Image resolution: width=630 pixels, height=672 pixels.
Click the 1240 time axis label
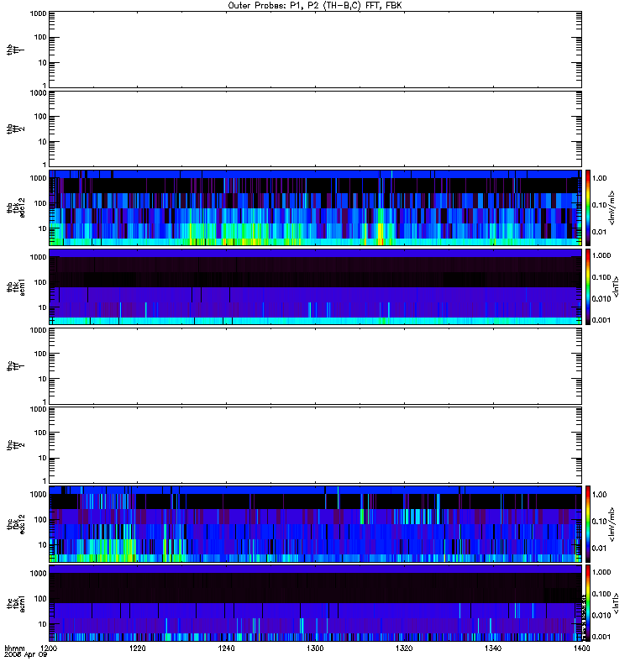click(226, 648)
